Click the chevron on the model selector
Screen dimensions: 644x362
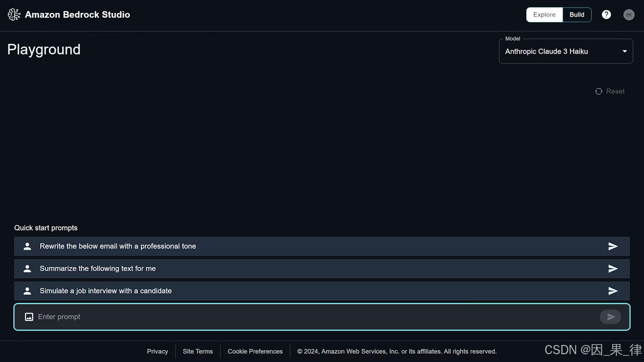click(624, 51)
